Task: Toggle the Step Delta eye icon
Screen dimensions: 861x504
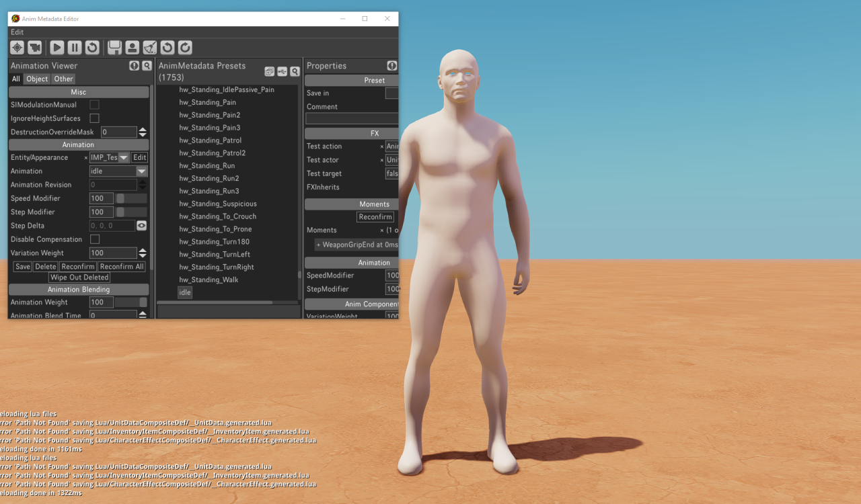Action: tap(141, 226)
